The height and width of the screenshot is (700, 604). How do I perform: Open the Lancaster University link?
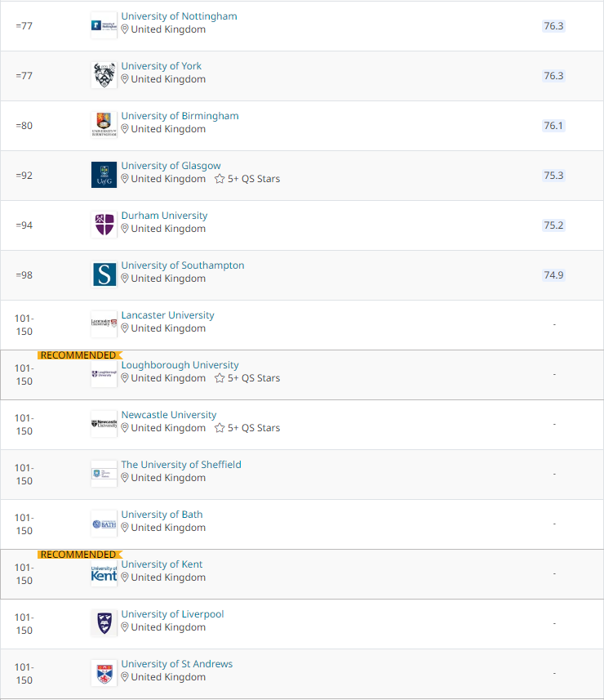click(167, 315)
